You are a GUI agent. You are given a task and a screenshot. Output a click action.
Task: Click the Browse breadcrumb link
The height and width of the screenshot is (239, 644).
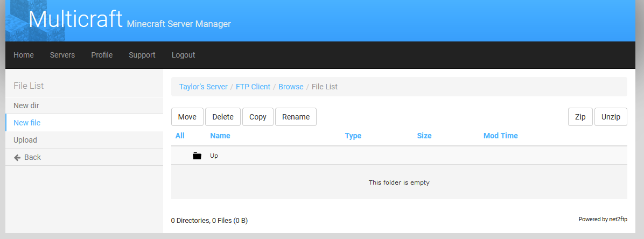tap(291, 87)
